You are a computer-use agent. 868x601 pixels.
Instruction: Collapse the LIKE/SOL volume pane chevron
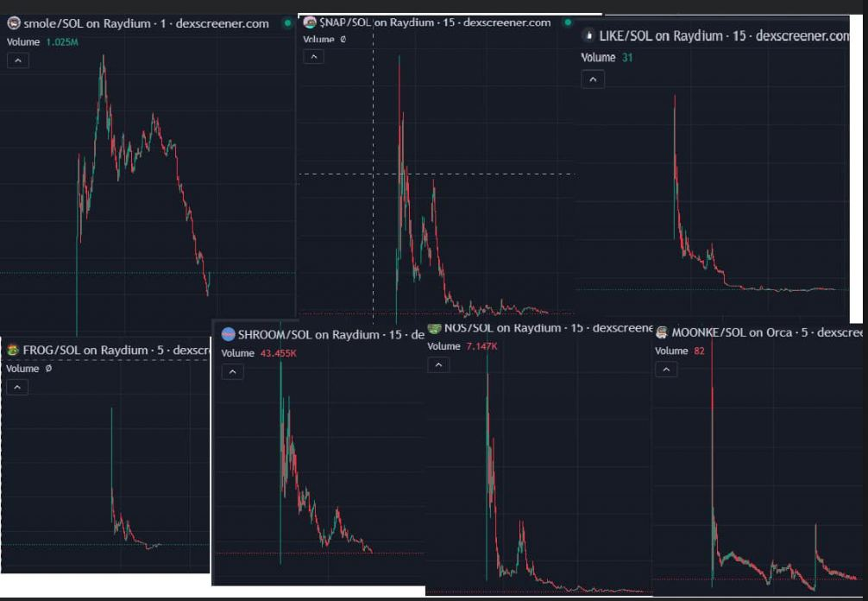[592, 79]
